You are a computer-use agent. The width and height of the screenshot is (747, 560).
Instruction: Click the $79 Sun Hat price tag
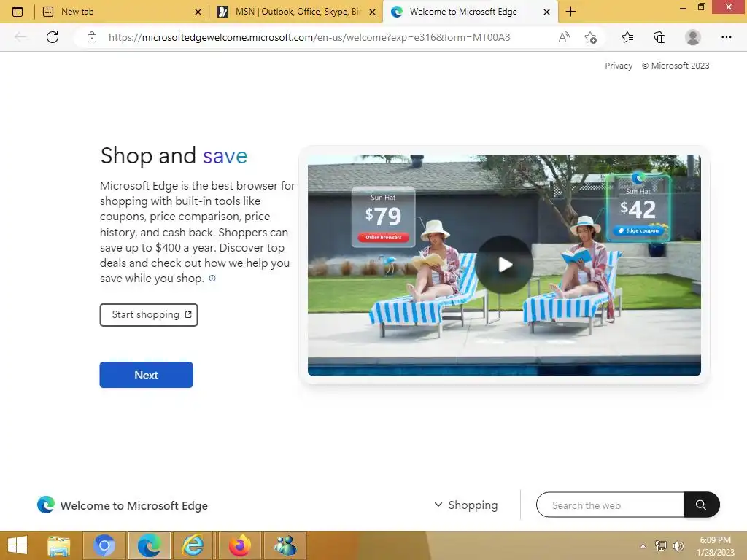coord(384,217)
